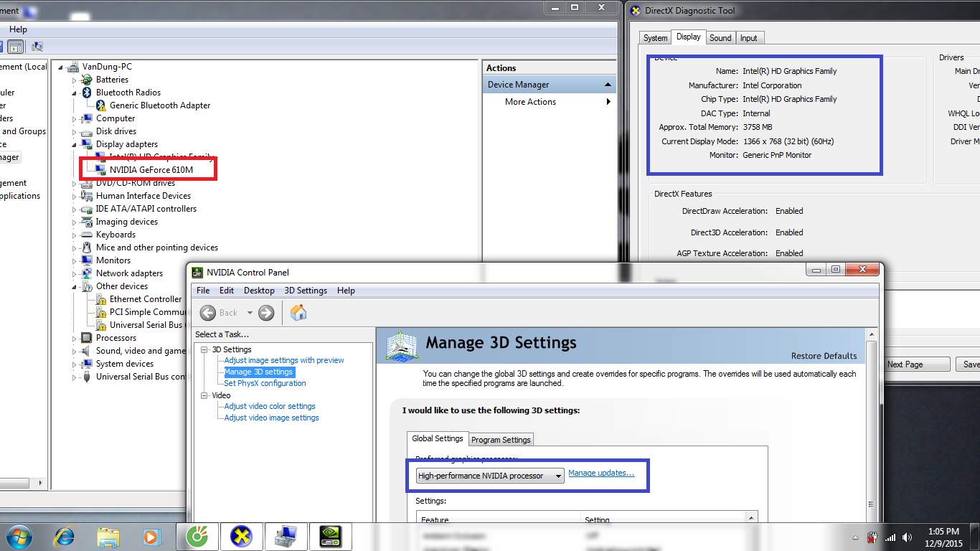Click the scan hardware toolbar icon in Device Manager

(36, 47)
